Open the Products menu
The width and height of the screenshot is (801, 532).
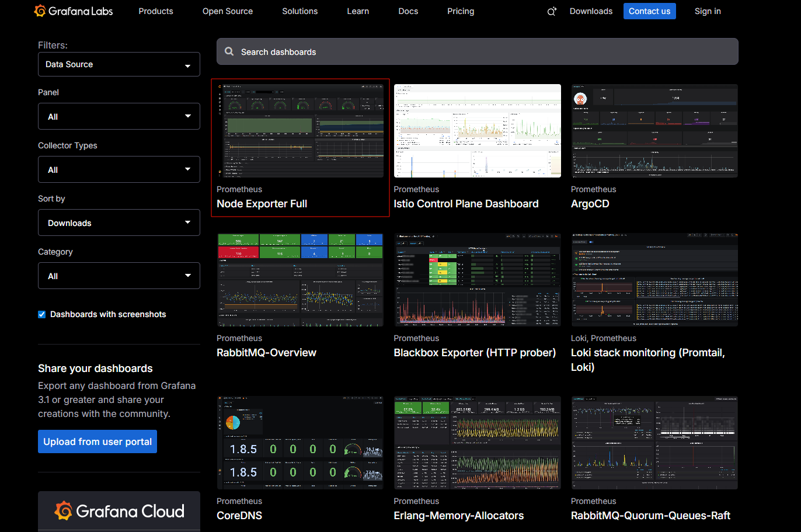coord(156,11)
